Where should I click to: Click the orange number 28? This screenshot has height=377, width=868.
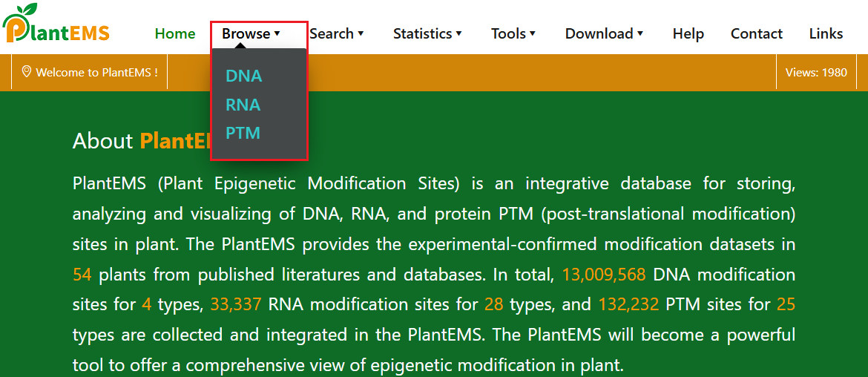point(494,304)
